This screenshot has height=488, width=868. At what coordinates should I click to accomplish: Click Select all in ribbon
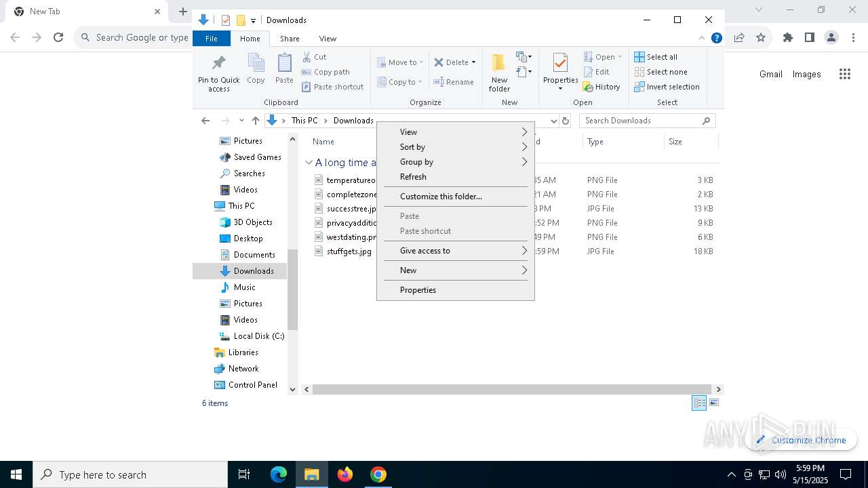coord(656,57)
